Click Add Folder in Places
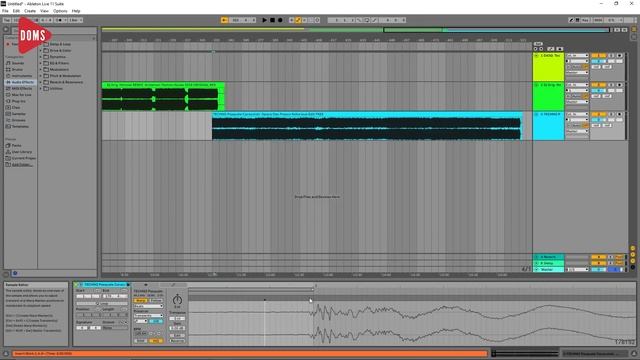 pyautogui.click(x=22, y=164)
